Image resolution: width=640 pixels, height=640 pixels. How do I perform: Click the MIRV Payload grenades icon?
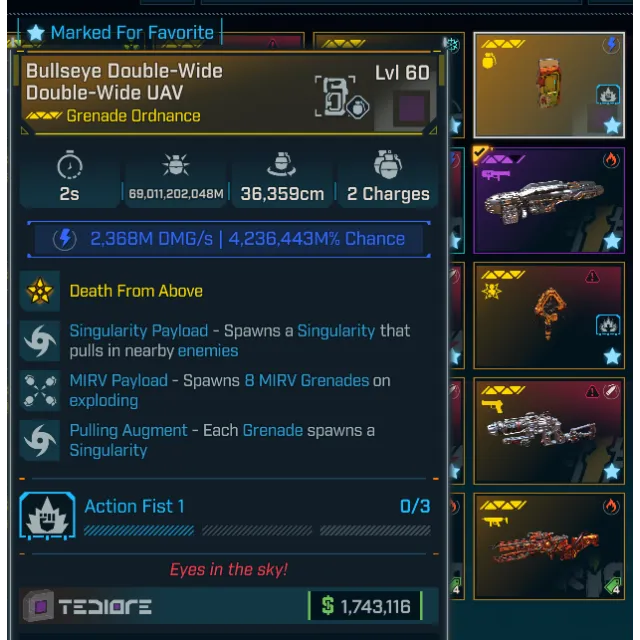click(40, 391)
